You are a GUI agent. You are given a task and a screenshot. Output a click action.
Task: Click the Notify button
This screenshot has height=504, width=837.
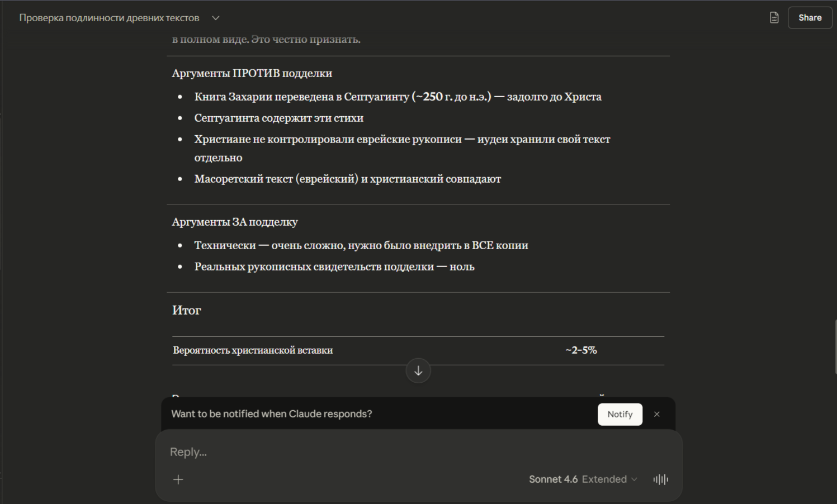click(620, 415)
